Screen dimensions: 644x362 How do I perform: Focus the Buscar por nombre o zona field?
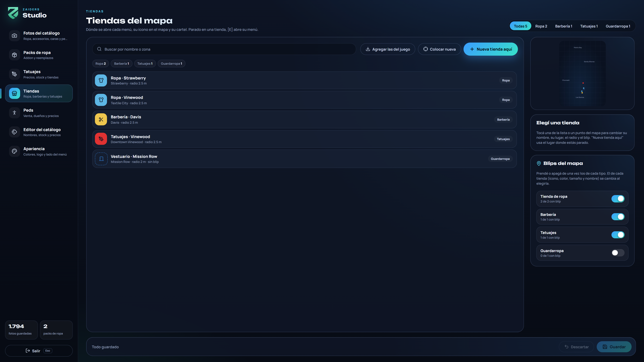(x=224, y=49)
